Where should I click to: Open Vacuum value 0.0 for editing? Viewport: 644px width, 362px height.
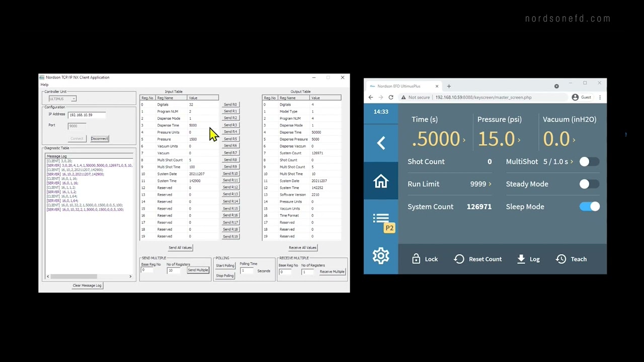(559, 139)
